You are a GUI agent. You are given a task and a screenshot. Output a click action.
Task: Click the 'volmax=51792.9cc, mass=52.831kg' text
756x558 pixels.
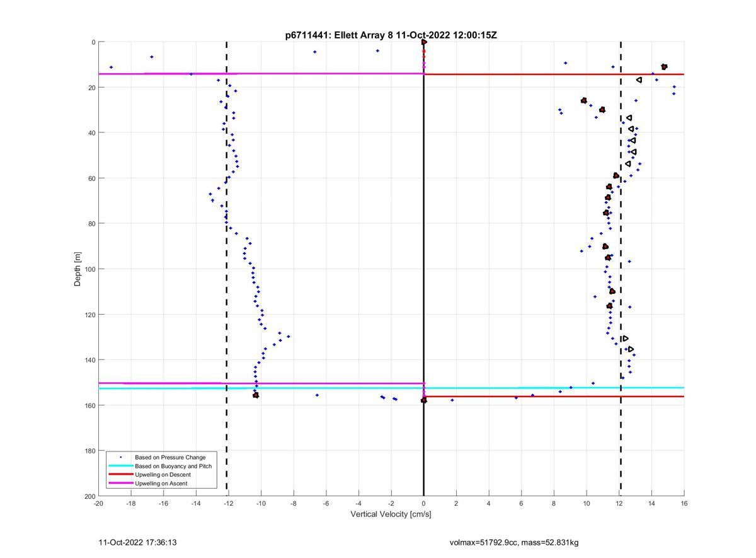pyautogui.click(x=514, y=542)
